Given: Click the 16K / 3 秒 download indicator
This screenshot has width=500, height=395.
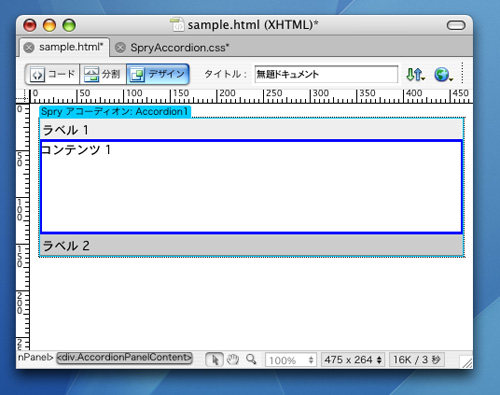Looking at the screenshot, I should [417, 360].
